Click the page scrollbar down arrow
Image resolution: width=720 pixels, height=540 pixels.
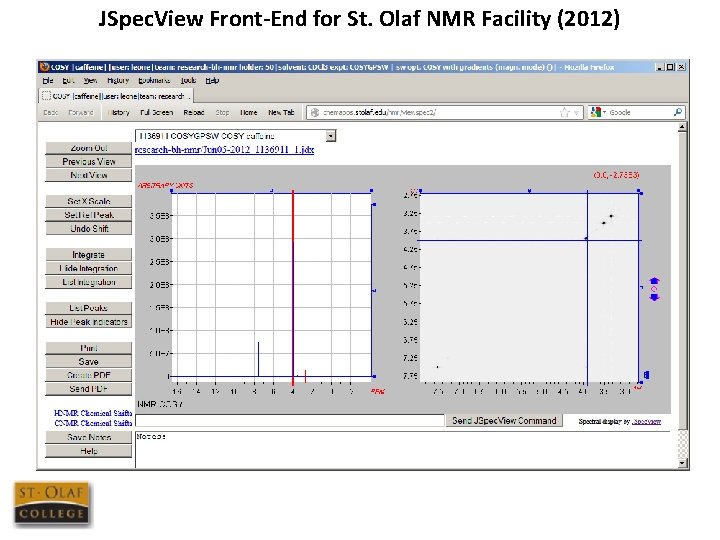682,463
